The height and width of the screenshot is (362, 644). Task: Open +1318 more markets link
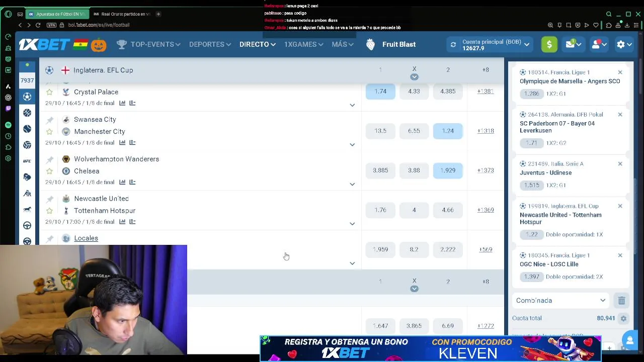coord(486,131)
